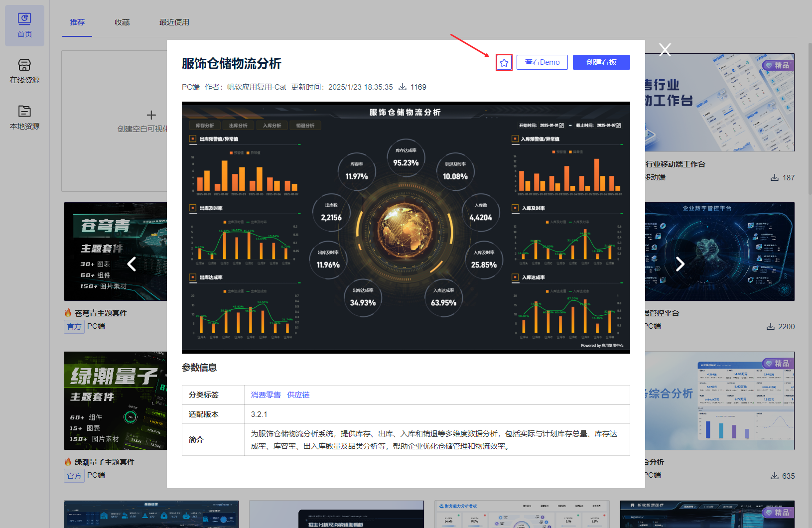Screen dimensions: 812x528
Task: Click the 官方 tag under 苍穹青主题套件
Action: [x=74, y=327]
